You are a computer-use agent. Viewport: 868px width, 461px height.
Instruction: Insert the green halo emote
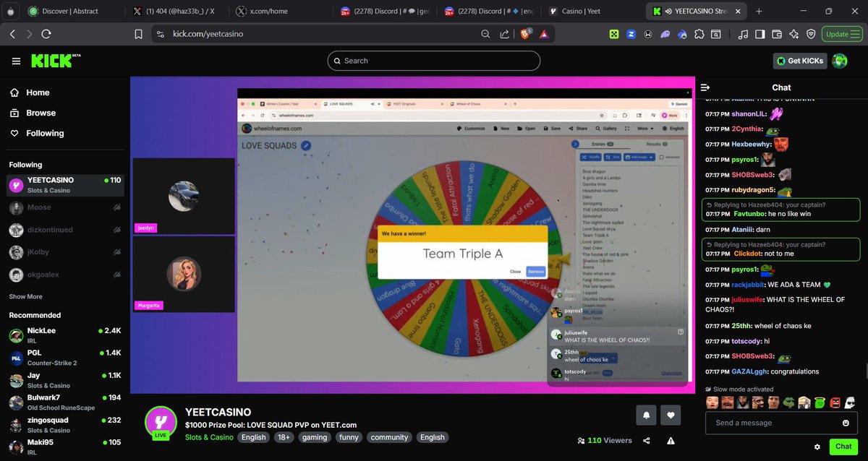[x=820, y=402]
